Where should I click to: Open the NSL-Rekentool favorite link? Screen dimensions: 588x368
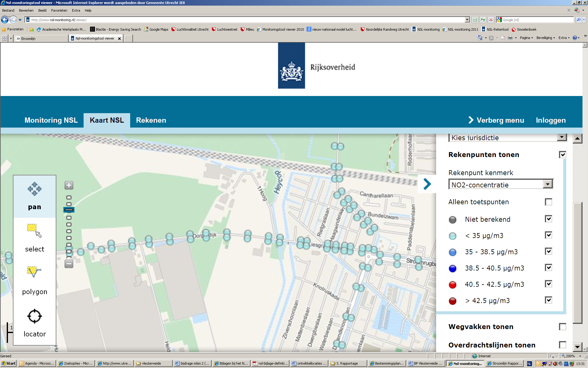click(495, 29)
